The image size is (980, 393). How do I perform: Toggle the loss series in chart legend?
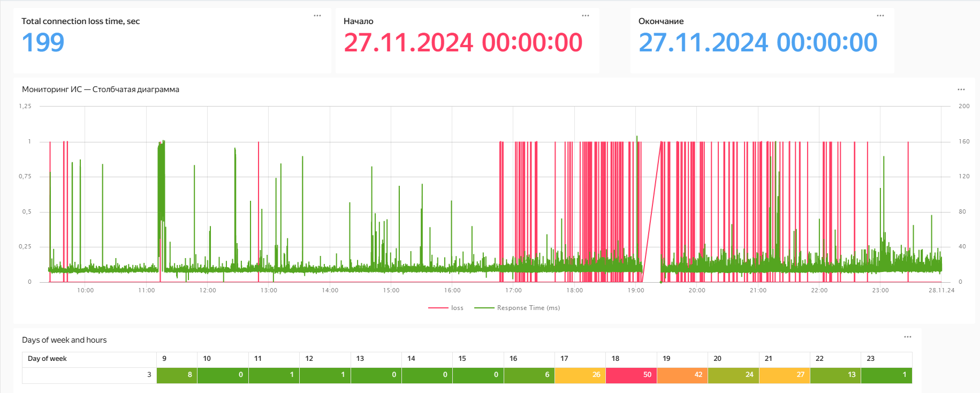click(x=446, y=308)
